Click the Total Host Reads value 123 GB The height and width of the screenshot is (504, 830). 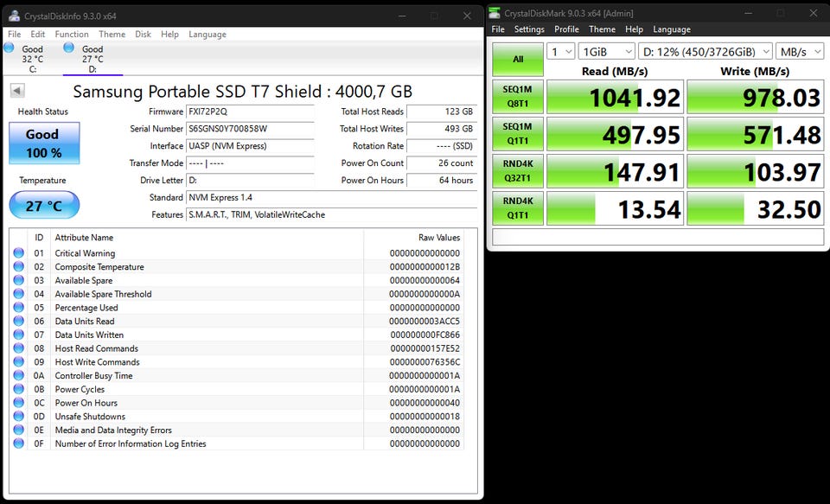[x=441, y=112]
